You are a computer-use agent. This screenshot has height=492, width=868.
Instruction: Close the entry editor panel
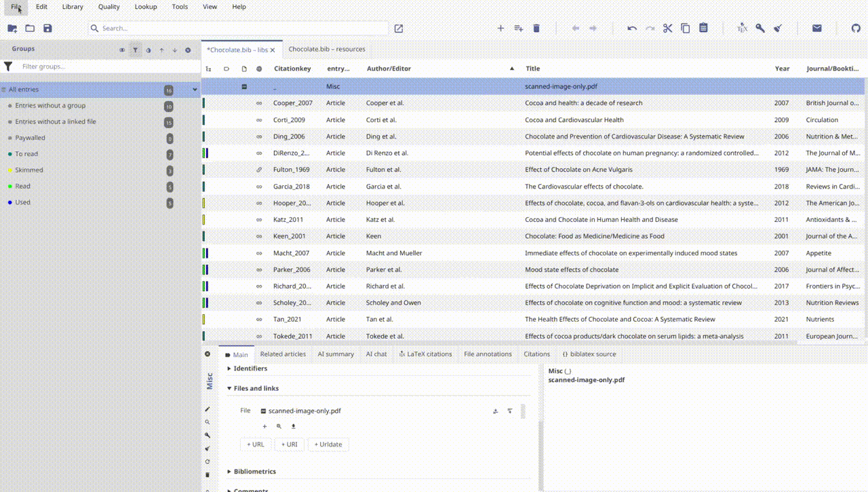click(208, 354)
